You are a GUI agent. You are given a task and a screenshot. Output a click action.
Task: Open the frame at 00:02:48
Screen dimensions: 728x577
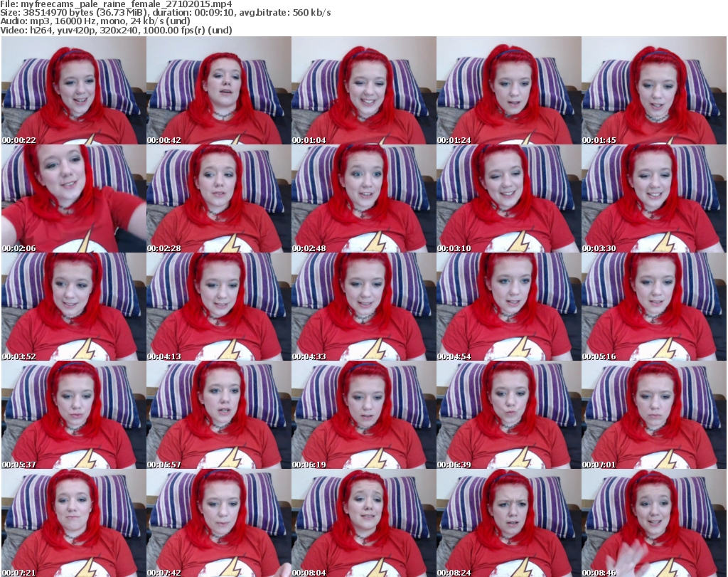point(363,198)
